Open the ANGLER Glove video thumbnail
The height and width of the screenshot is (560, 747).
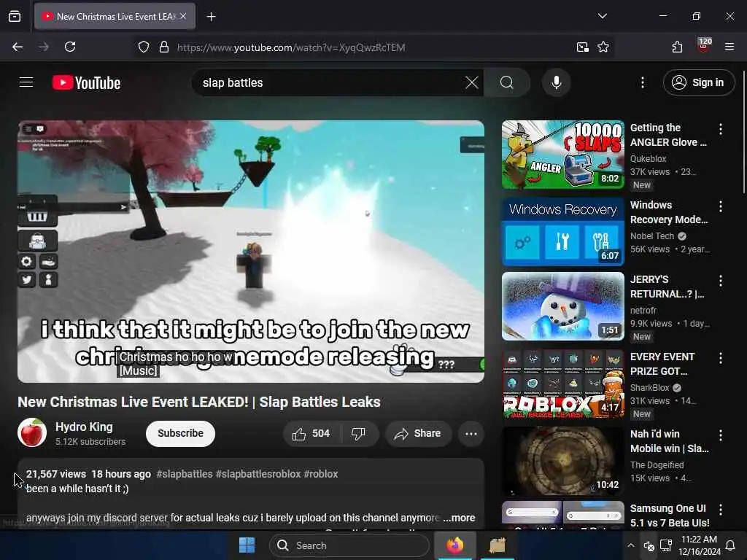coord(562,155)
